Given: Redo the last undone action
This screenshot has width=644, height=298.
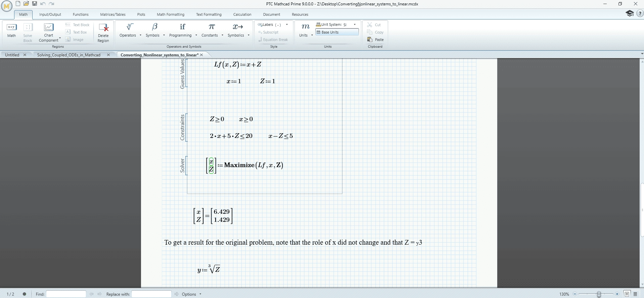Looking at the screenshot, I should [x=51, y=4].
